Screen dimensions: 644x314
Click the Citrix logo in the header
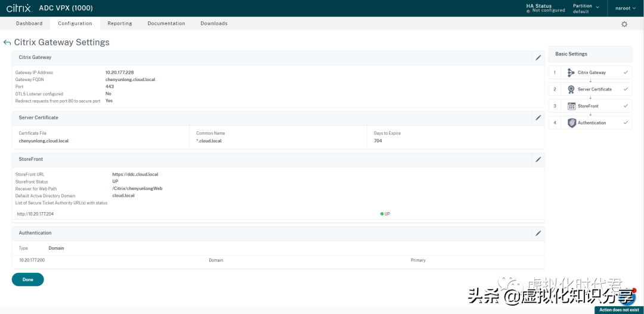(19, 8)
